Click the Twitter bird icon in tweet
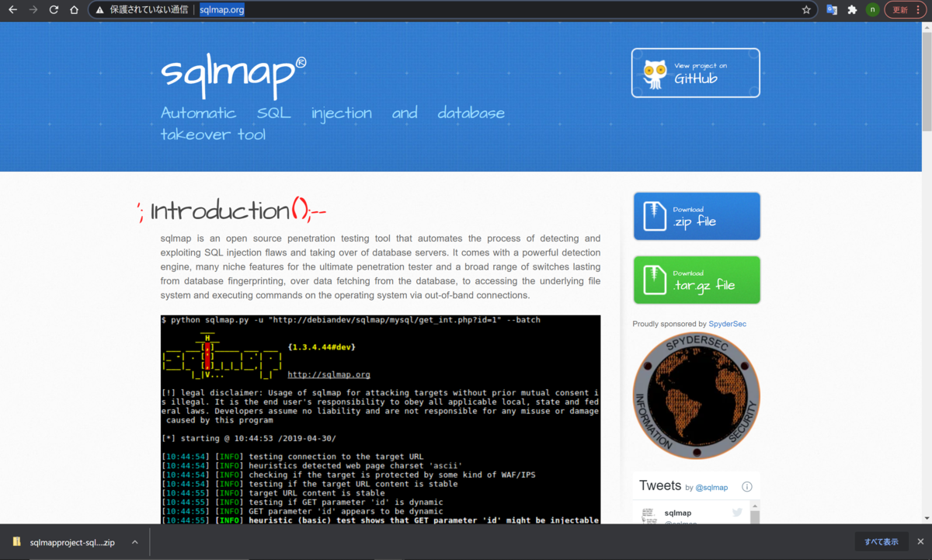This screenshot has width=932, height=560. pos(737,513)
